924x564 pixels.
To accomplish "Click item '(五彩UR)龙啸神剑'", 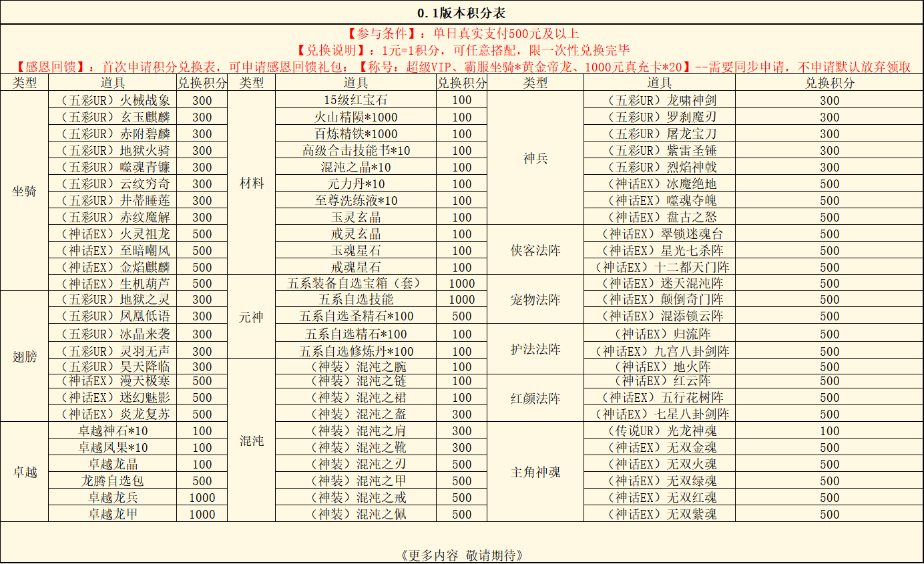I will click(x=660, y=100).
